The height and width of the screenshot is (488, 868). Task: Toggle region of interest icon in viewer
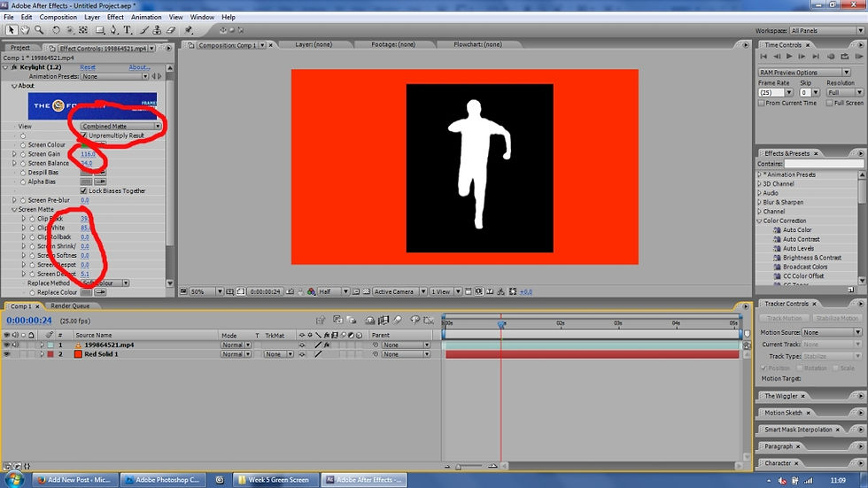point(356,291)
